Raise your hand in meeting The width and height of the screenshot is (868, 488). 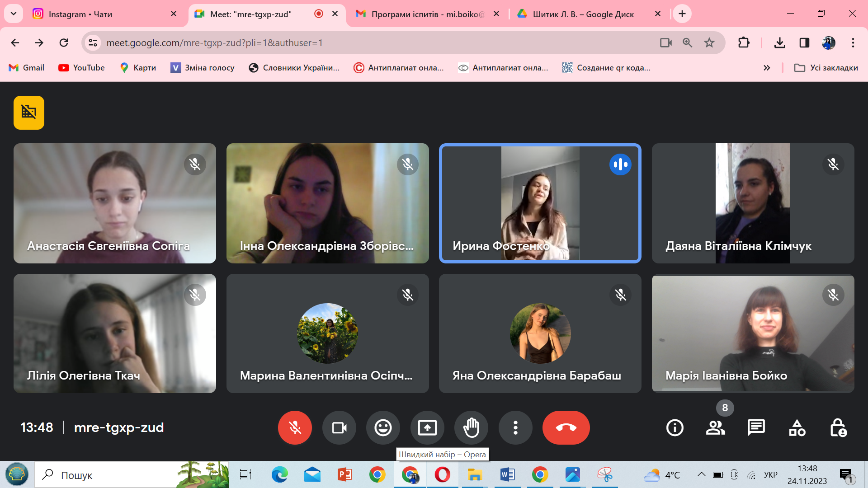click(x=471, y=427)
